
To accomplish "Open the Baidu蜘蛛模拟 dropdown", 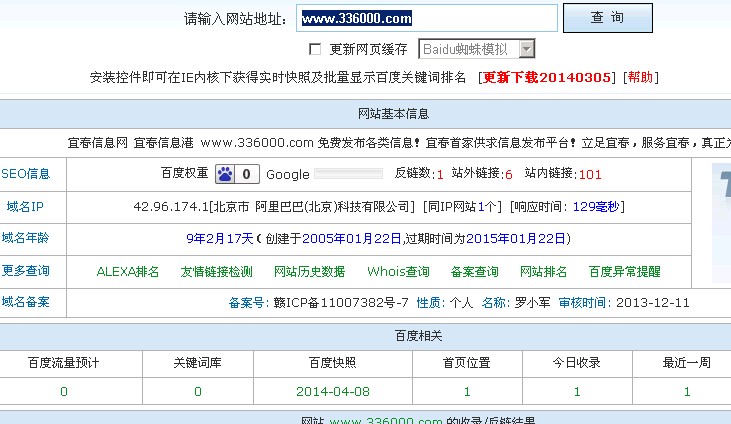I will point(526,49).
